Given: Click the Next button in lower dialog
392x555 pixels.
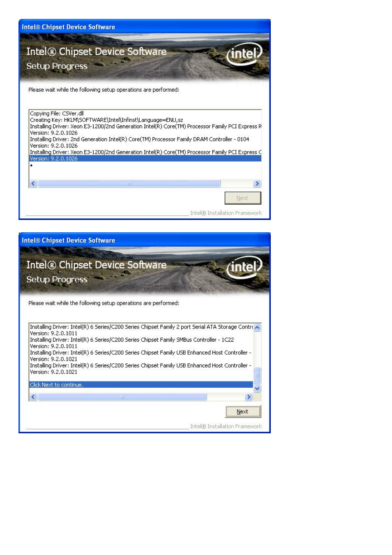Looking at the screenshot, I should click(x=243, y=411).
